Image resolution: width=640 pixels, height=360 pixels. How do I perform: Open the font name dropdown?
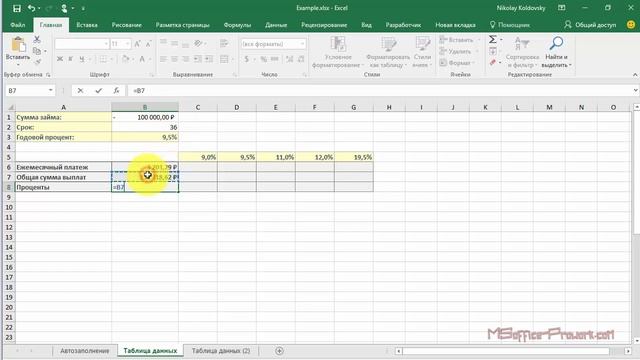coord(106,44)
